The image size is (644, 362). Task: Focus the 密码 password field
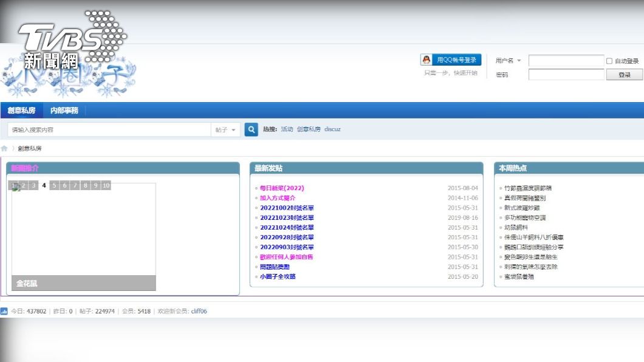pos(566,75)
